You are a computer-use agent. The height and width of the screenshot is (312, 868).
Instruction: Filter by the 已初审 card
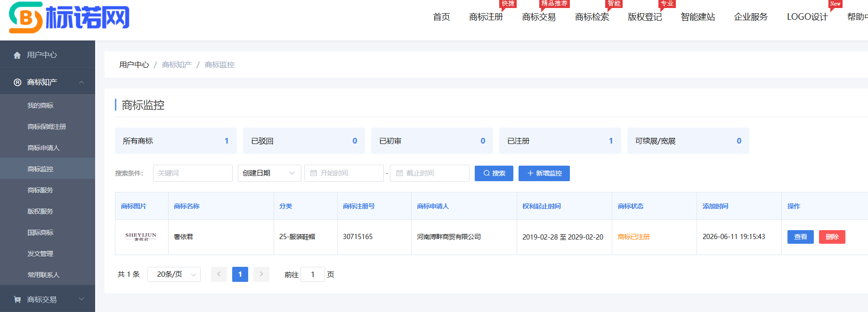pyautogui.click(x=432, y=141)
